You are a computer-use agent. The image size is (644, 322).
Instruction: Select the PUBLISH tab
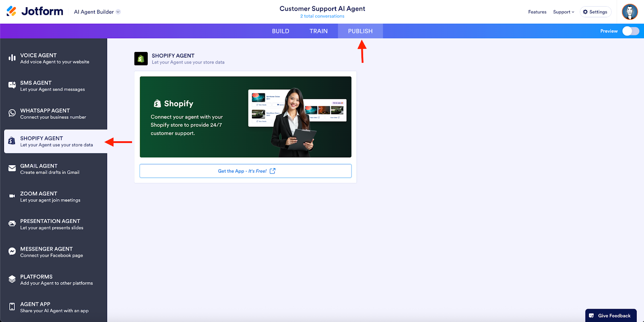tap(360, 31)
